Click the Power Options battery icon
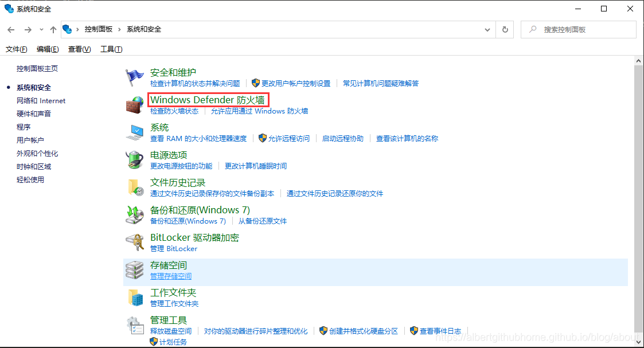This screenshot has width=644, height=348. click(134, 160)
